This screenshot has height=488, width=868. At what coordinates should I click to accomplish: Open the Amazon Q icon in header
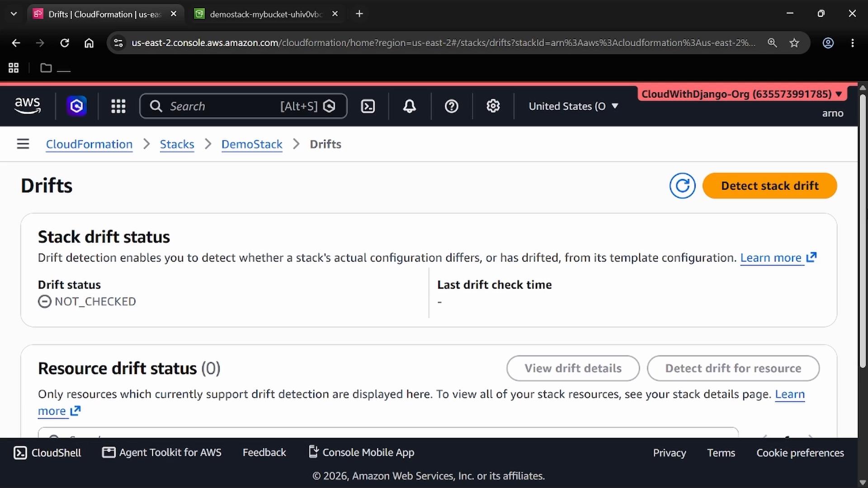[x=77, y=106]
